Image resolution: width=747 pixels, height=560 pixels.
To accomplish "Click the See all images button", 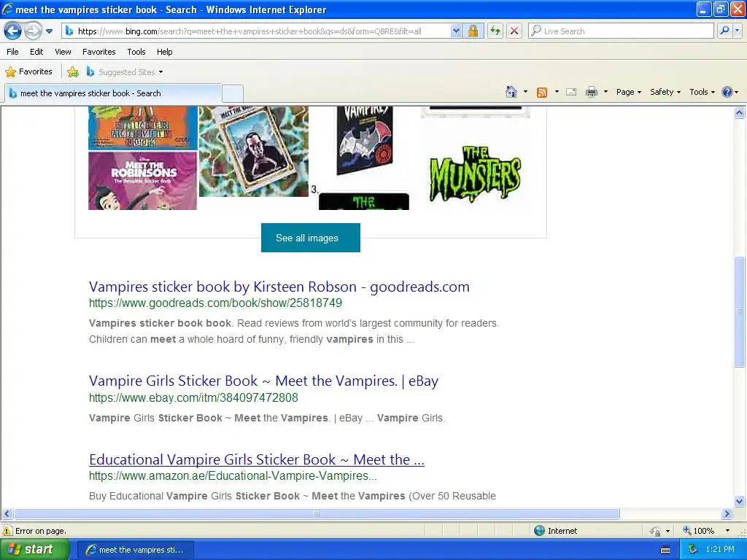I will [311, 238].
